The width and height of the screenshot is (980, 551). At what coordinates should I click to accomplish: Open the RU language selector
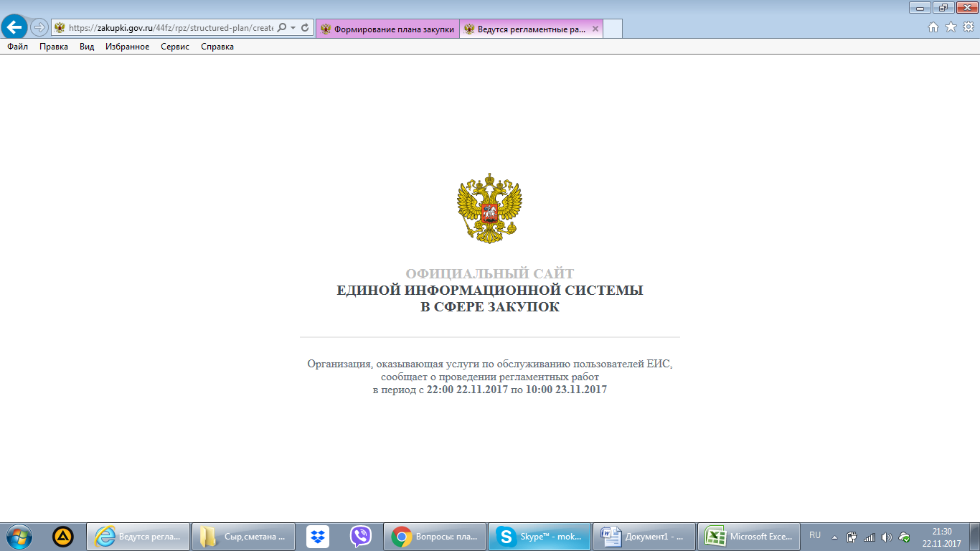[815, 535]
